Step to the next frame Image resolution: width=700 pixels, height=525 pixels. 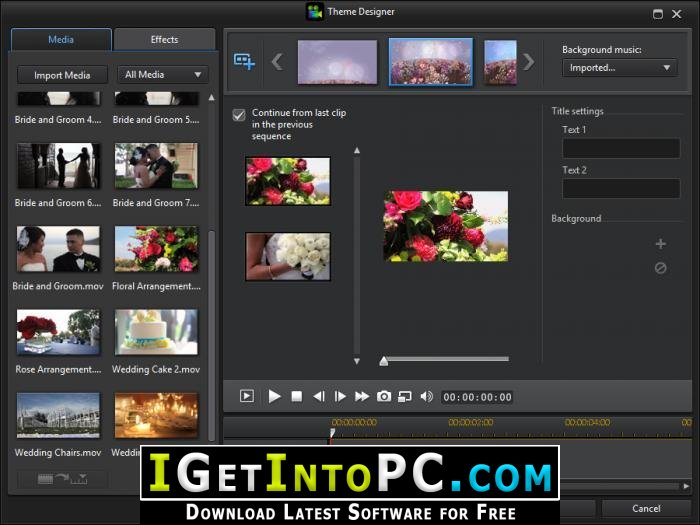point(340,396)
